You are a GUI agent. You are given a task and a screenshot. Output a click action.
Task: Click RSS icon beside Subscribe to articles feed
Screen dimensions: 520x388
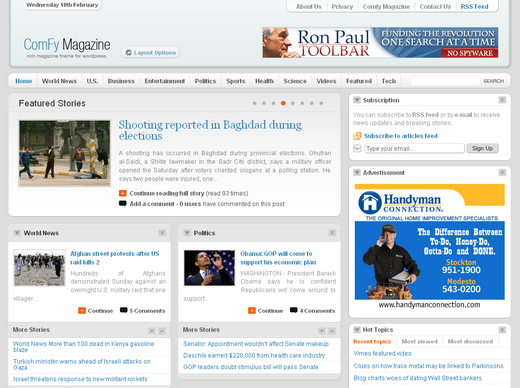(x=357, y=136)
